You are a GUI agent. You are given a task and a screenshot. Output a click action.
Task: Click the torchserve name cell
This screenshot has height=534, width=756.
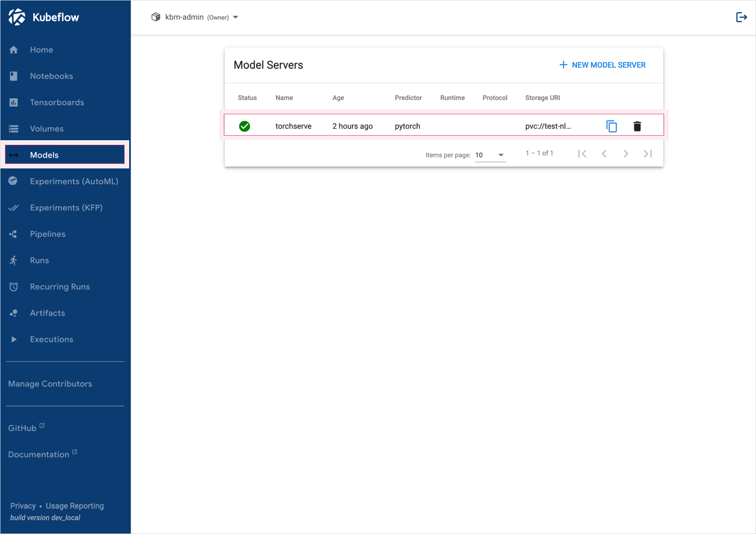pyautogui.click(x=293, y=126)
